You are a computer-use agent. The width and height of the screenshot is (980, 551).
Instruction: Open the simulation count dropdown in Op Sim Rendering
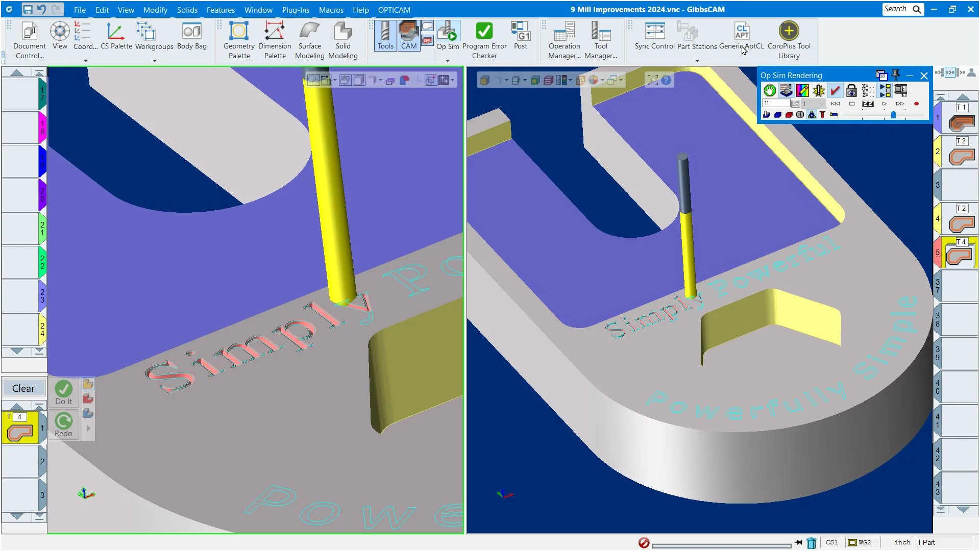coord(820,104)
